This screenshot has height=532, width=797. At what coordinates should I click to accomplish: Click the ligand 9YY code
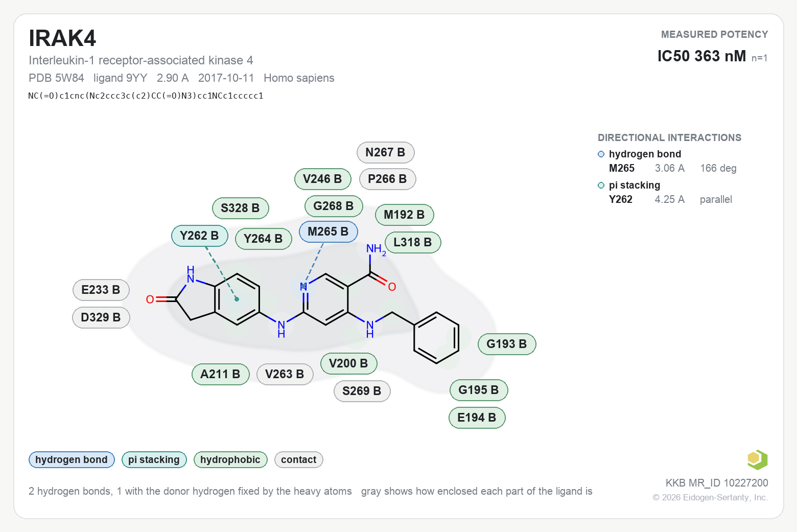tap(120, 78)
